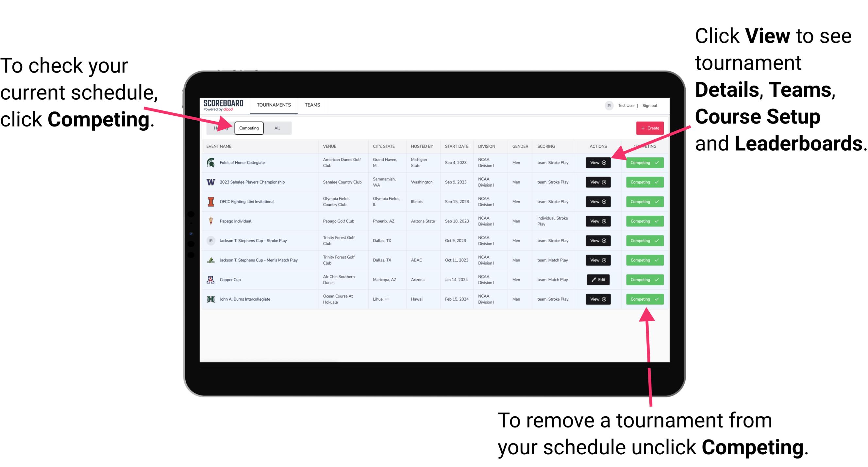868x467 pixels.
Task: Select the All filter tab
Action: pos(276,128)
